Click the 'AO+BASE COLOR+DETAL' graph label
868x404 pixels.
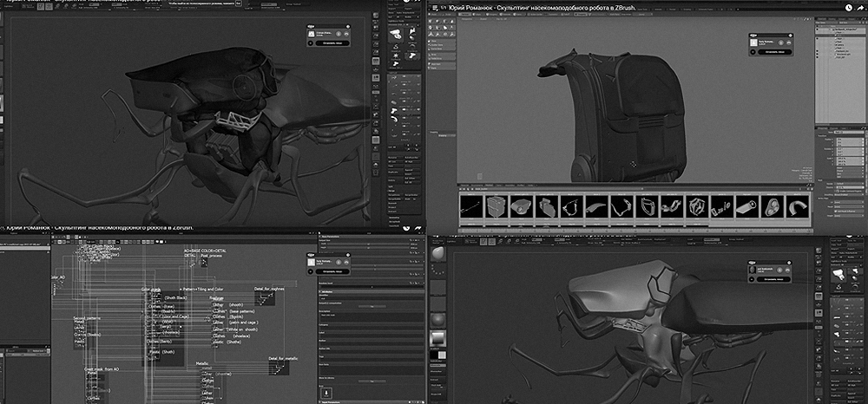coord(206,251)
